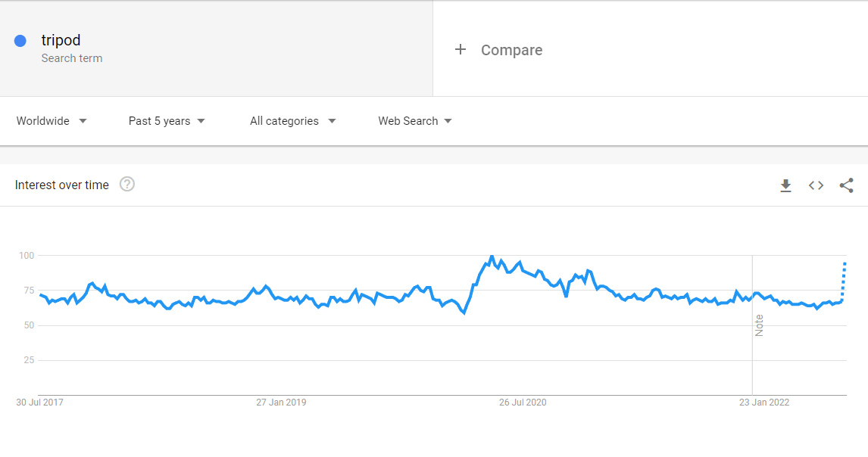Open the help icon next to Interest over time
Screen dimensions: 868x457
tap(127, 185)
